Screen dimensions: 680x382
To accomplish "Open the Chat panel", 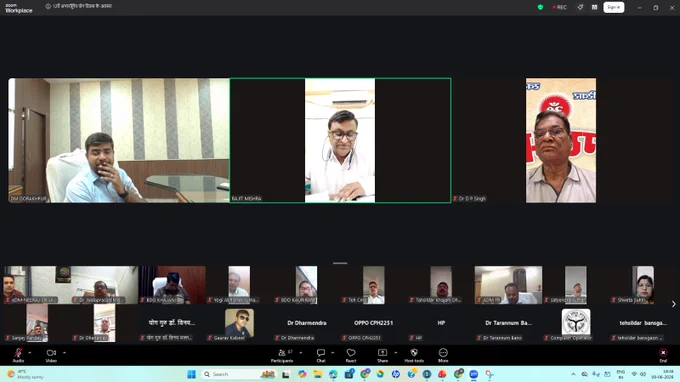I will (321, 355).
